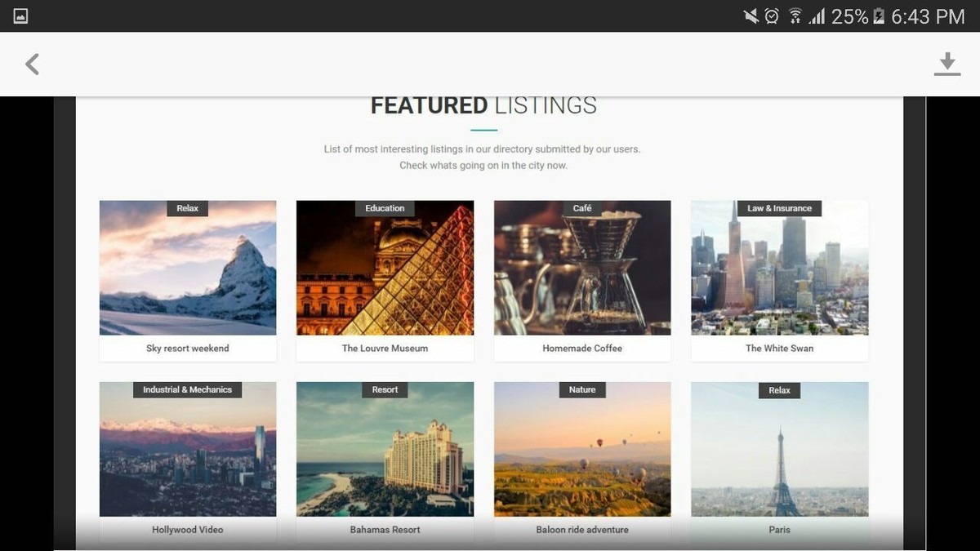Tap the Wi-Fi status icon
This screenshot has width=980, height=551.
coord(795,16)
